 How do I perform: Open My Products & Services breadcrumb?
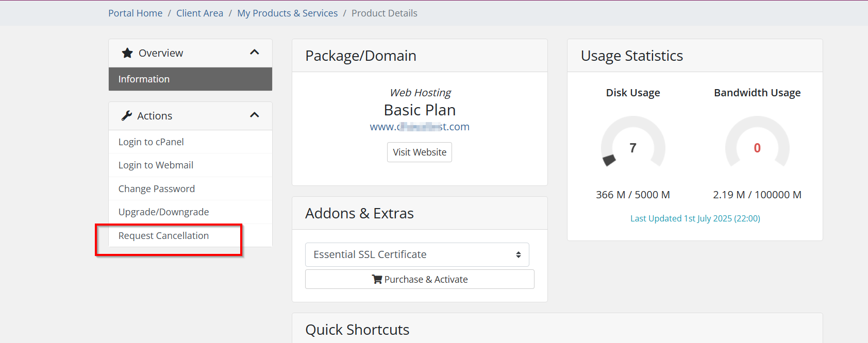tap(287, 13)
